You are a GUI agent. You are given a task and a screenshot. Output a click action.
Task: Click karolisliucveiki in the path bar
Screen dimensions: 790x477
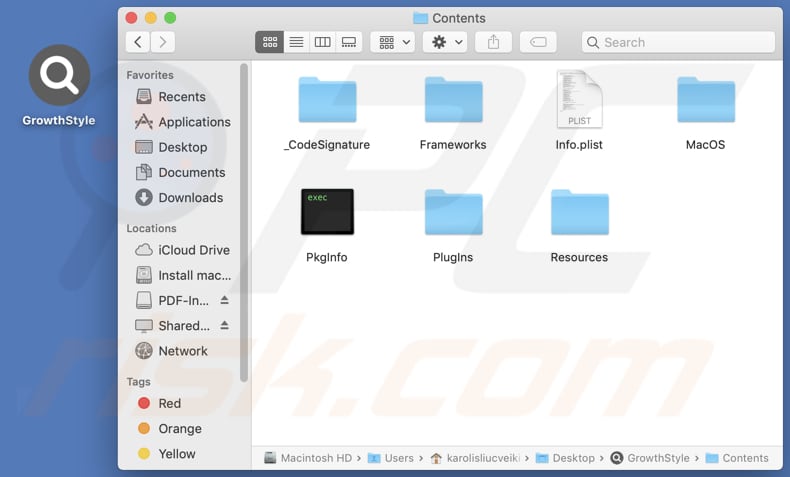click(475, 458)
